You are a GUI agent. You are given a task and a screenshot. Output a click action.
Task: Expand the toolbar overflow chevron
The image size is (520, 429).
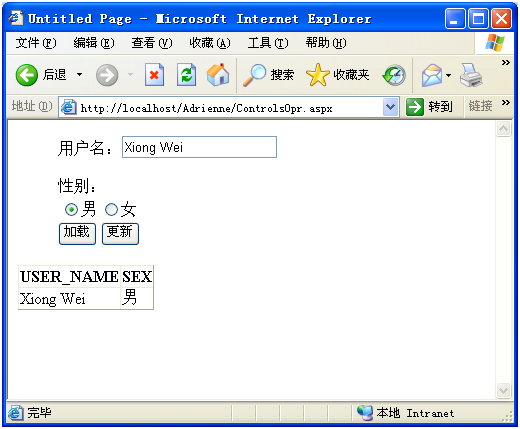pyautogui.click(x=506, y=62)
